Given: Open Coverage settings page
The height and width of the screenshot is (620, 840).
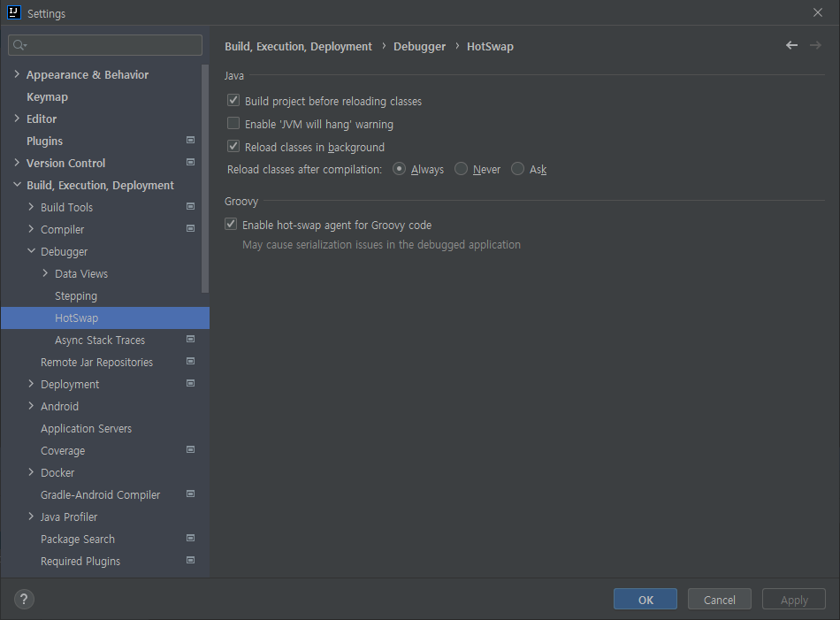Looking at the screenshot, I should tap(63, 451).
